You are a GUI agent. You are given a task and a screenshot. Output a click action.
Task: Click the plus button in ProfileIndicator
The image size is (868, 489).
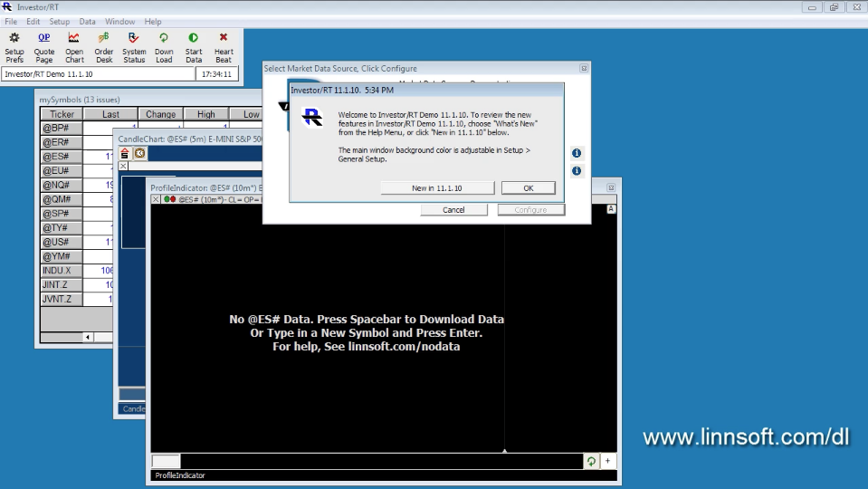tap(608, 461)
